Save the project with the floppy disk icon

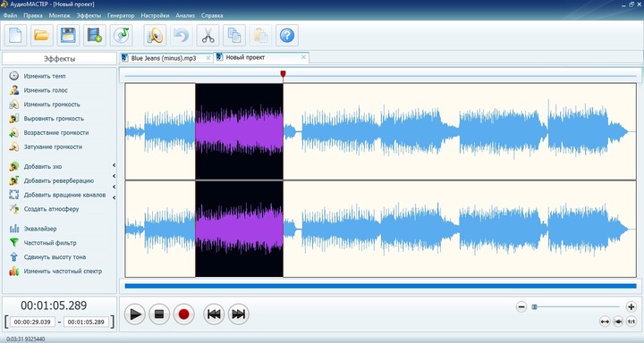[68, 36]
